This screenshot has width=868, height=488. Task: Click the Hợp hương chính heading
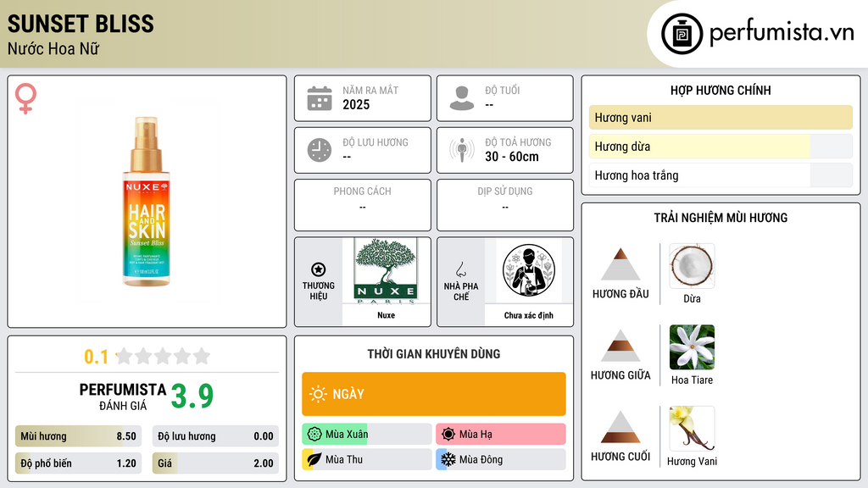pyautogui.click(x=721, y=90)
